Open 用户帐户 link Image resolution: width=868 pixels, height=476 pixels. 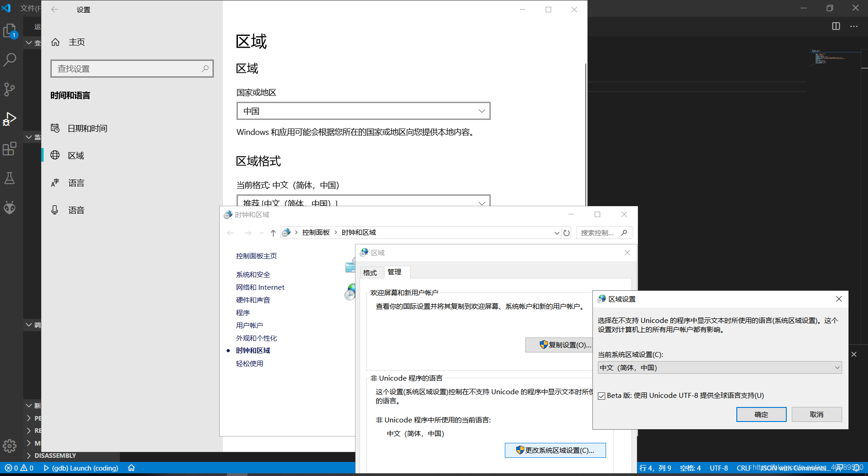click(249, 326)
